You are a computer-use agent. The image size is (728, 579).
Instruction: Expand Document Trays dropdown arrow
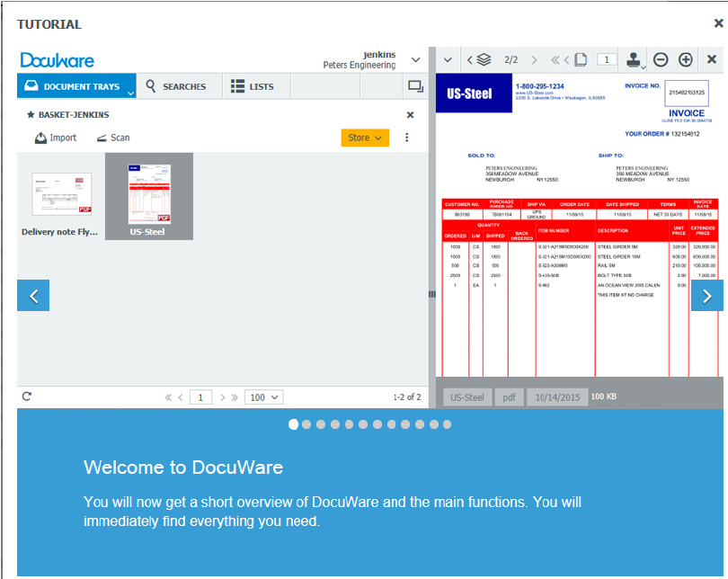131,93
